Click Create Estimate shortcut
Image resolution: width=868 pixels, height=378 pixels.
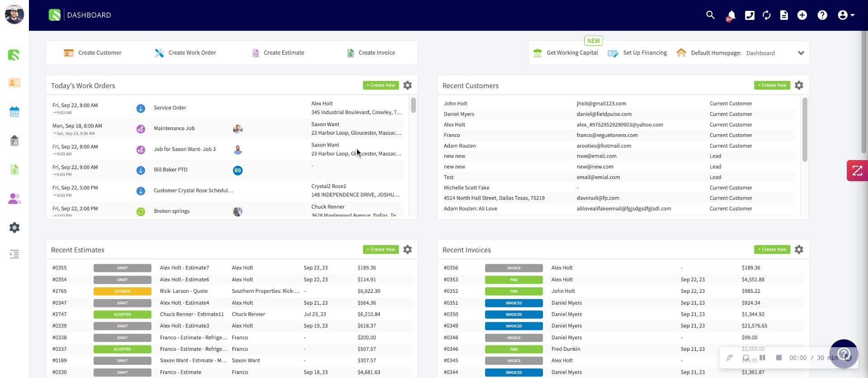pyautogui.click(x=278, y=53)
